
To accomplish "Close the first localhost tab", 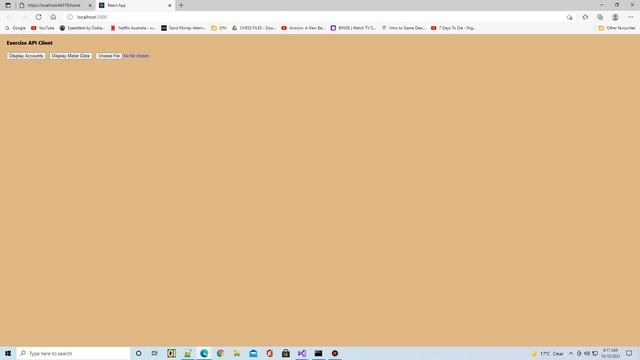I will (x=90, y=5).
